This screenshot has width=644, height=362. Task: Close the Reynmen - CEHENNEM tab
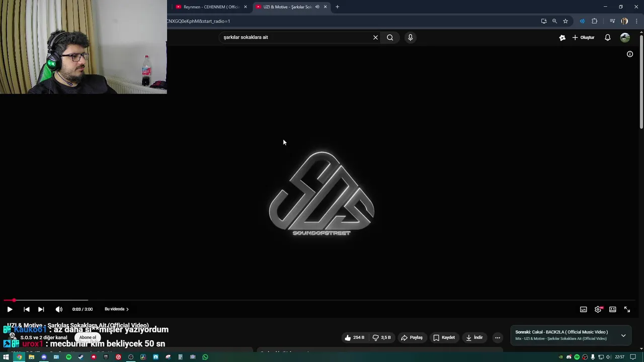click(246, 7)
